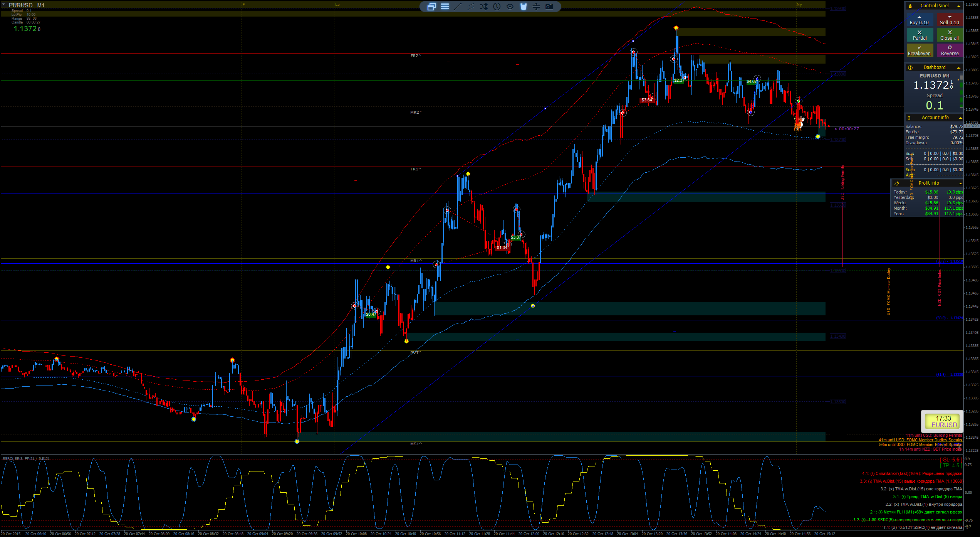
Task: Click the $4.67 trade profit label
Action: click(752, 82)
